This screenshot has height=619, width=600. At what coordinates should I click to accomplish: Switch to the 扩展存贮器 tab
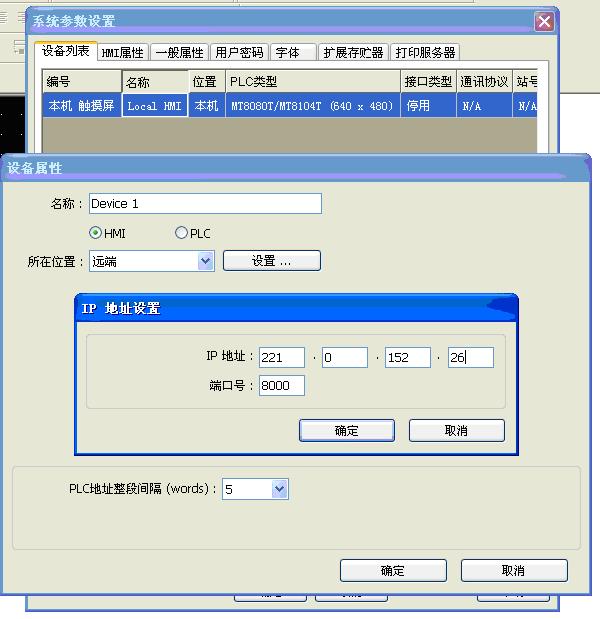point(353,53)
